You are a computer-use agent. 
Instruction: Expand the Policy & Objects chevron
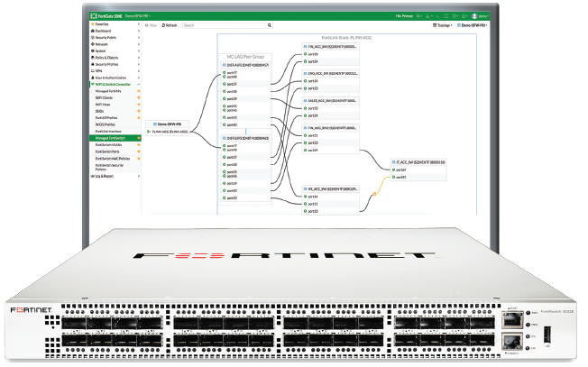(138, 58)
